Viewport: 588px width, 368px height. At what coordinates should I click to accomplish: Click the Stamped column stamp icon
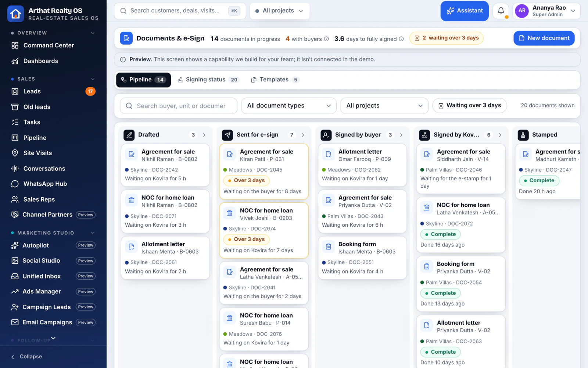(523, 135)
